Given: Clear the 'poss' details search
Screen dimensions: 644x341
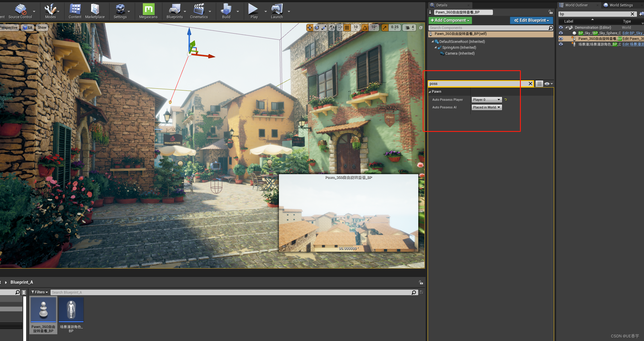Looking at the screenshot, I should [530, 84].
